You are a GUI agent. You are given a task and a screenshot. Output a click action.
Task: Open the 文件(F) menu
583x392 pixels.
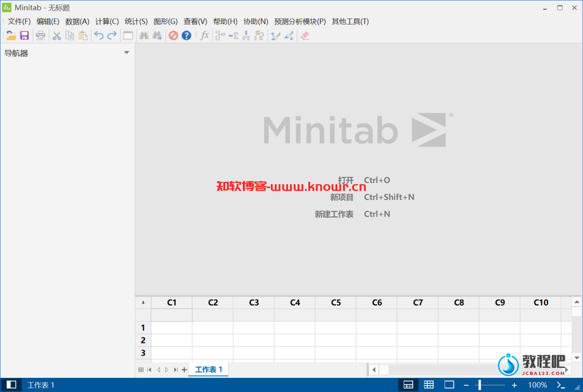point(19,21)
